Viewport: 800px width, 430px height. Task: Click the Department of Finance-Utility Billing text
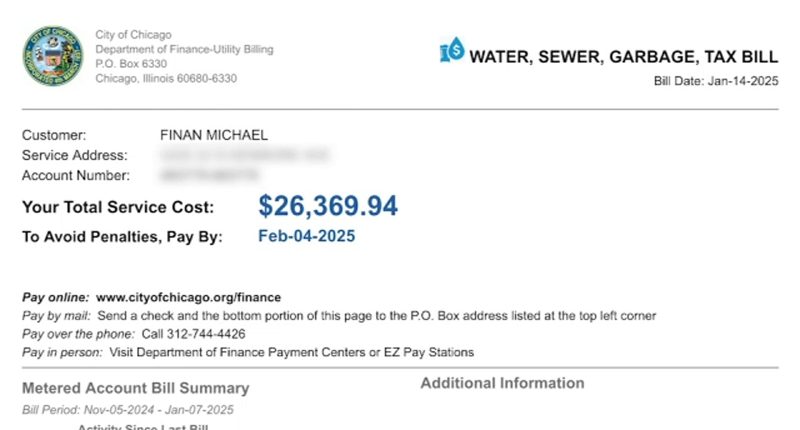pyautogui.click(x=184, y=49)
